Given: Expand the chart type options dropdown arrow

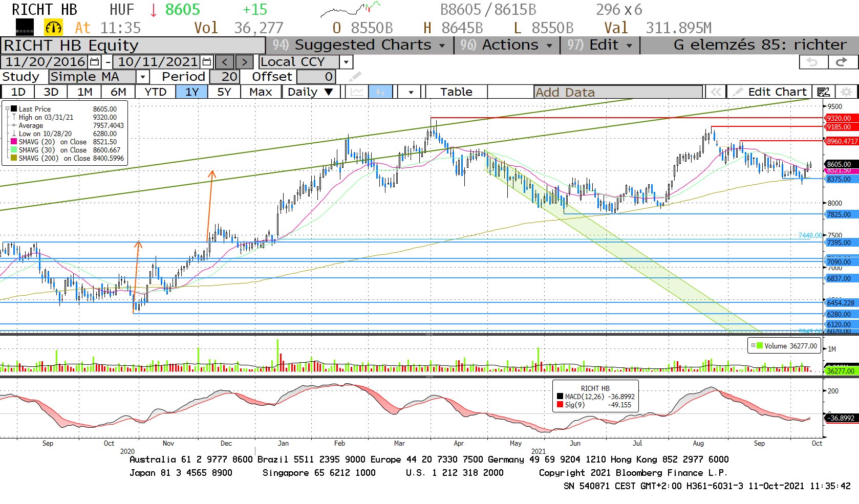Looking at the screenshot, I should coord(411,92).
